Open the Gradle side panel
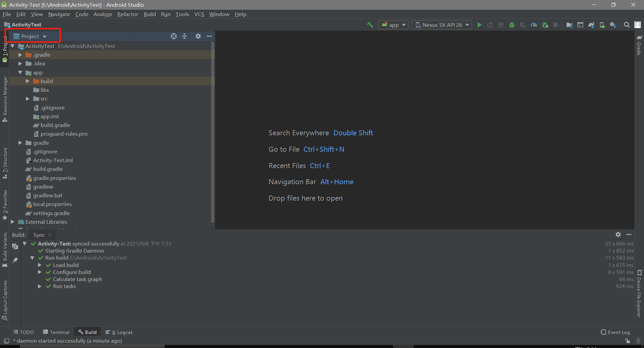The image size is (644, 348). 639,45
